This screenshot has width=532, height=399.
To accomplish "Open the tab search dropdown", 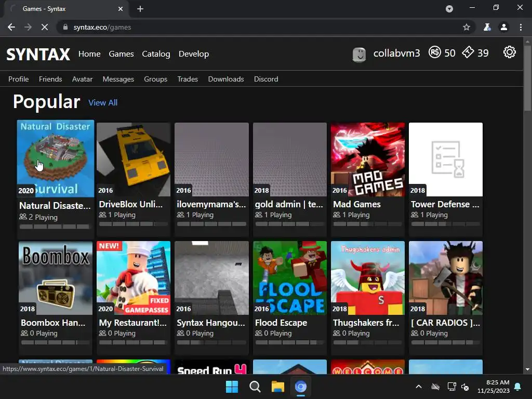I will point(449,9).
